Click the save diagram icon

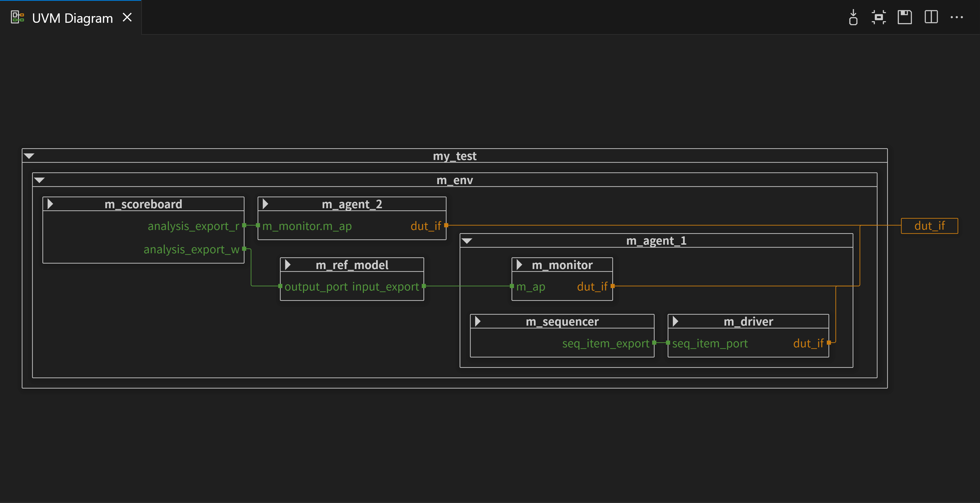905,17
